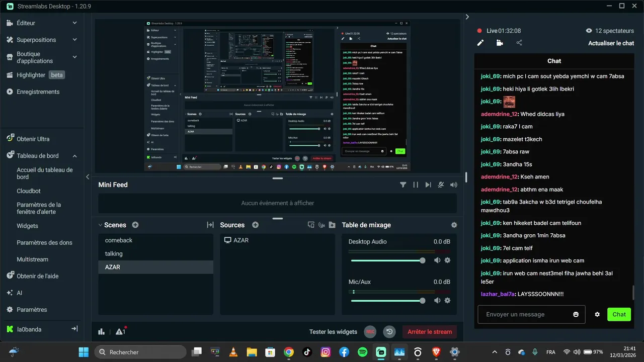Expand the Éditeur menu chevron
This screenshot has width=644, height=362.
[74, 23]
